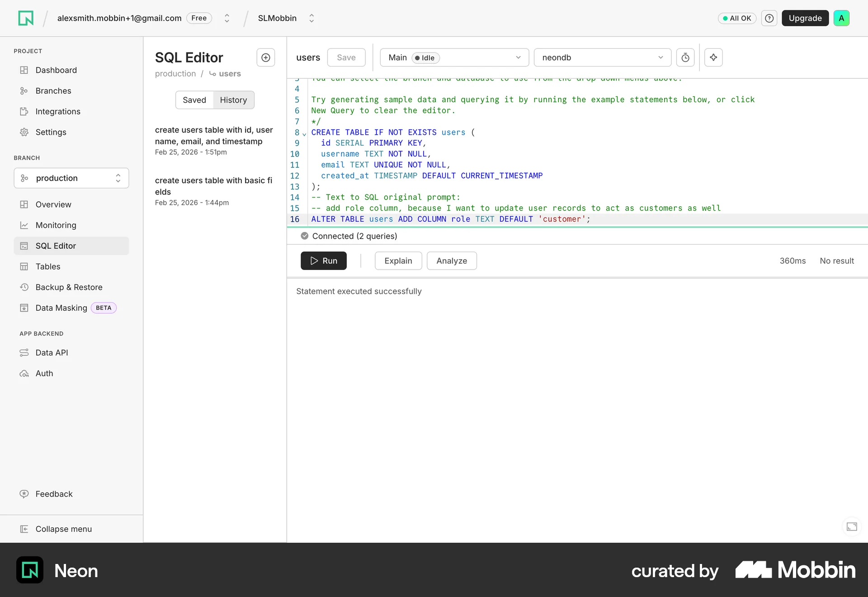Screen dimensions: 868x597
Task: Click the Data API icon
Action: (24, 353)
